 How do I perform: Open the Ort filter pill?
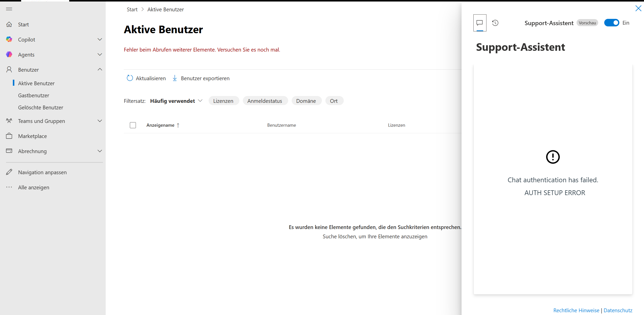click(x=334, y=101)
